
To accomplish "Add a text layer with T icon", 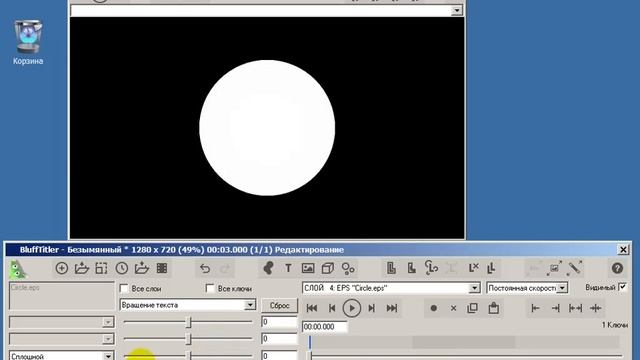I will click(x=288, y=268).
